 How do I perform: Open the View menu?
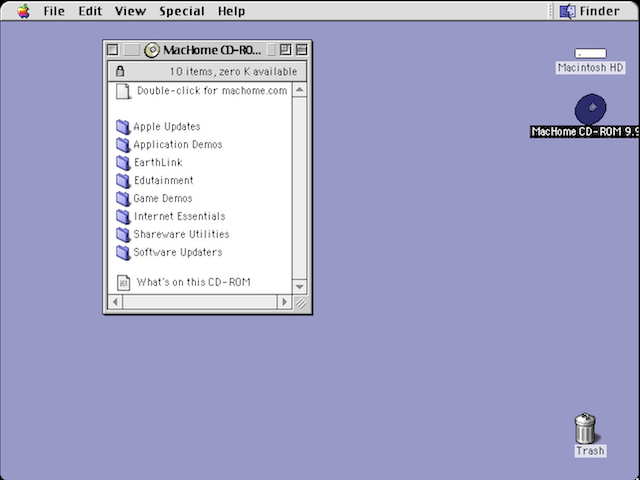tap(130, 11)
